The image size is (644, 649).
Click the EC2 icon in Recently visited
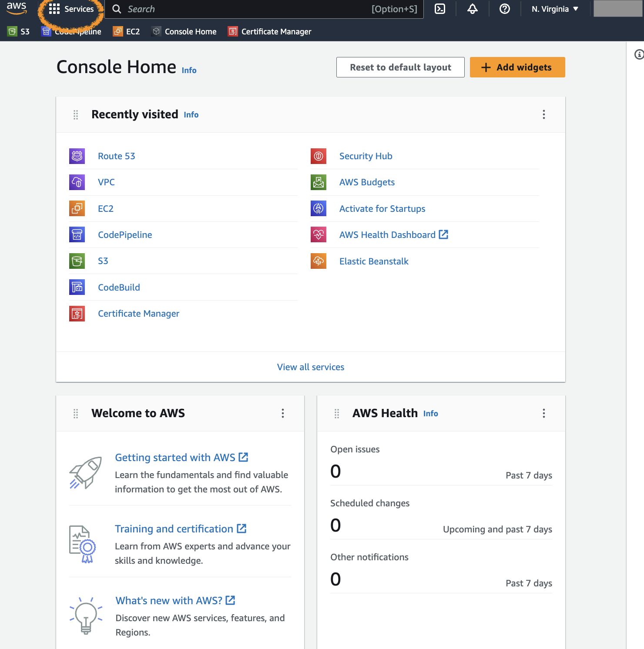(x=77, y=209)
